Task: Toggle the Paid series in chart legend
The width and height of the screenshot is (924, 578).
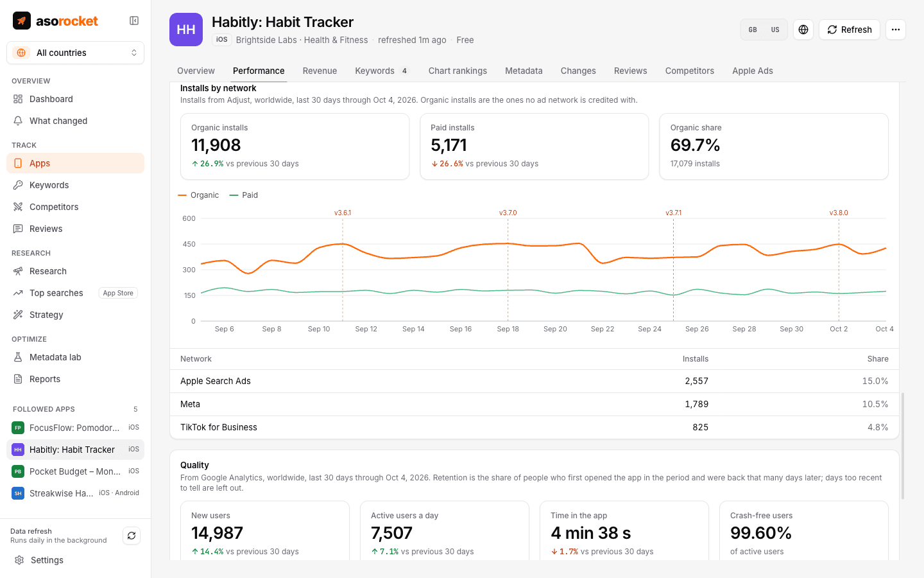Action: tap(244, 195)
